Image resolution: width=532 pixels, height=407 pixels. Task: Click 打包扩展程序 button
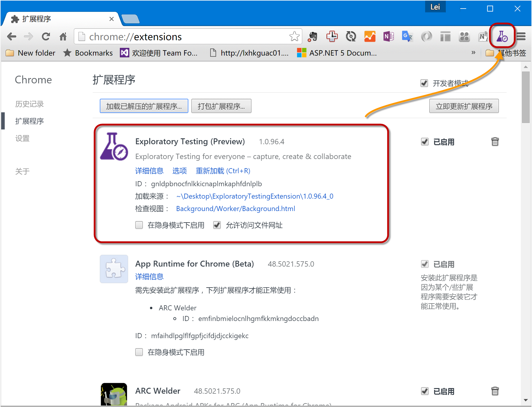[221, 106]
